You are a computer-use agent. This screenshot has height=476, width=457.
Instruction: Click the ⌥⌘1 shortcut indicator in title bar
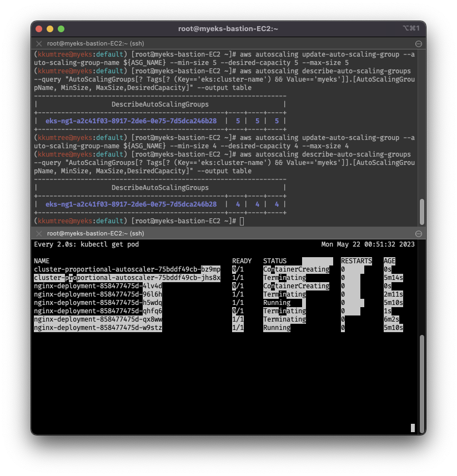click(411, 28)
